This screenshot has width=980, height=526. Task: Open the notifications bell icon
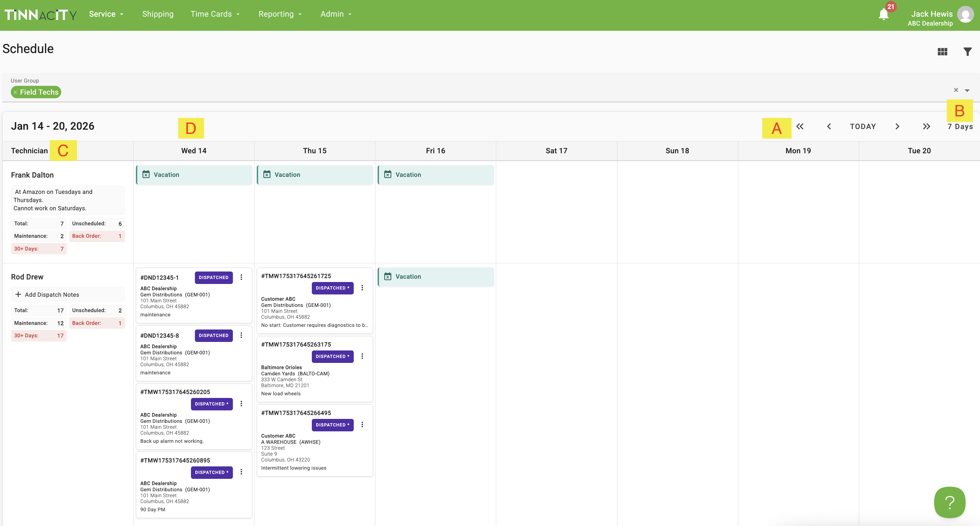tap(883, 14)
